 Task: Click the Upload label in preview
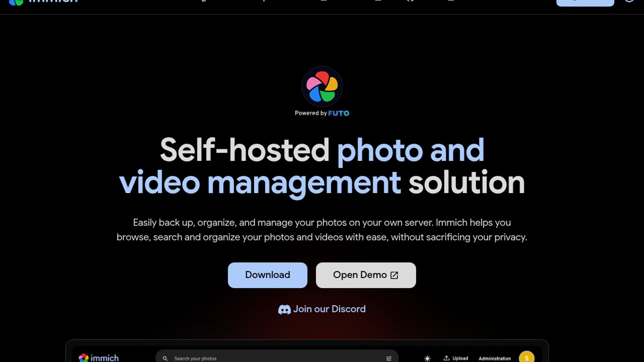pyautogui.click(x=460, y=358)
